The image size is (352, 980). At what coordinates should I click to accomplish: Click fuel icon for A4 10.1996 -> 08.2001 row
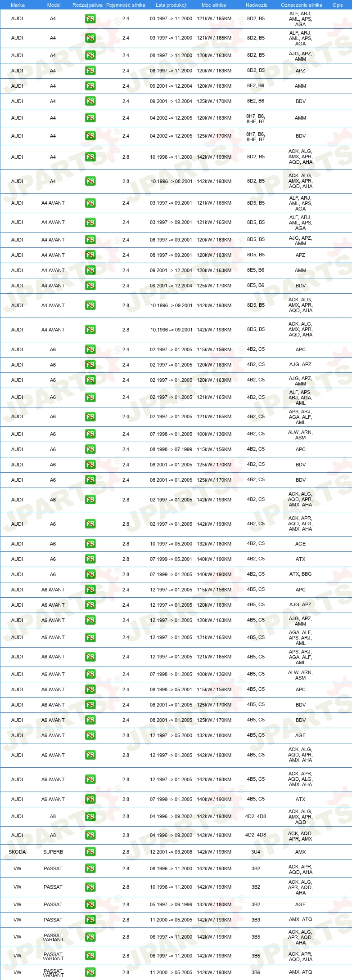pos(90,181)
